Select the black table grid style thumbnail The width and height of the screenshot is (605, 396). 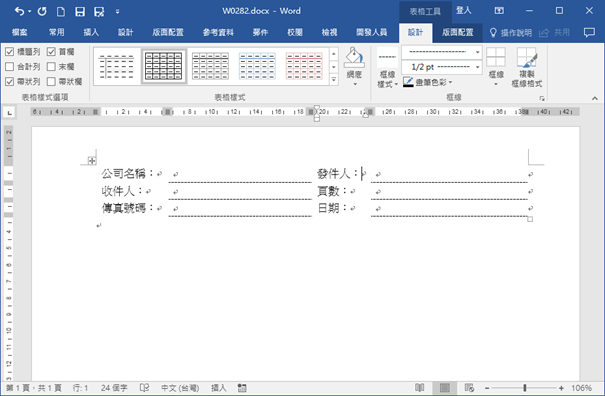164,66
